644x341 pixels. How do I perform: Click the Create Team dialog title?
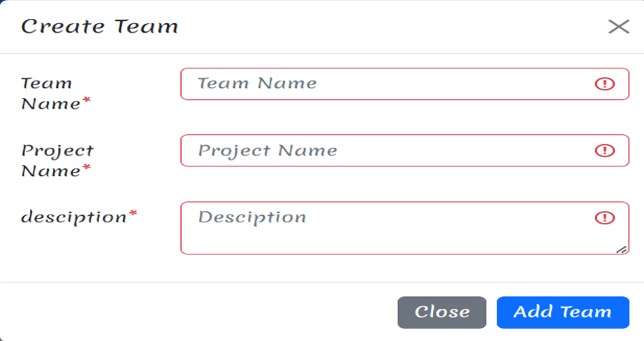tap(100, 27)
